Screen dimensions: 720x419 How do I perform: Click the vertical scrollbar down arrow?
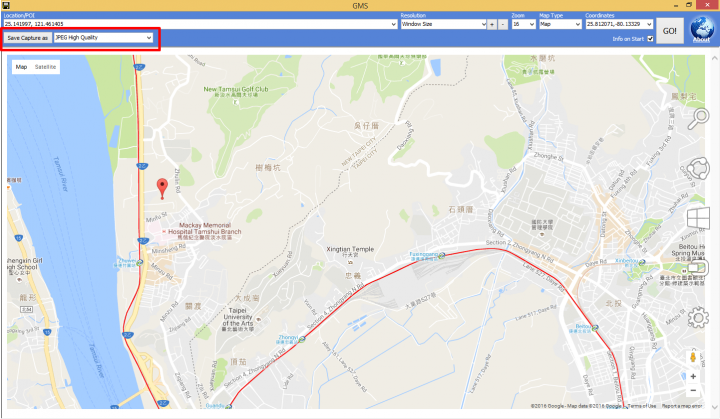714,407
